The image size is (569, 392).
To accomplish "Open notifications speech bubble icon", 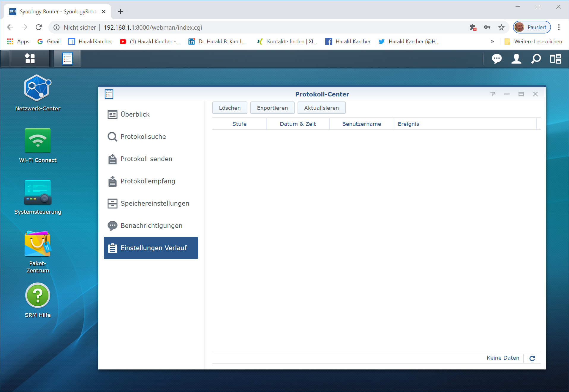I will [x=497, y=59].
